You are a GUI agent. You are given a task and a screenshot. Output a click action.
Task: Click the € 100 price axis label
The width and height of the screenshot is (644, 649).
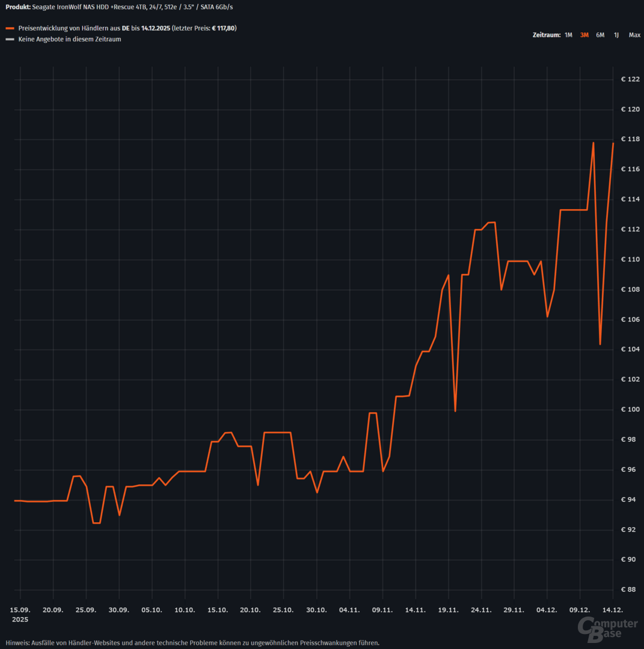click(x=630, y=410)
